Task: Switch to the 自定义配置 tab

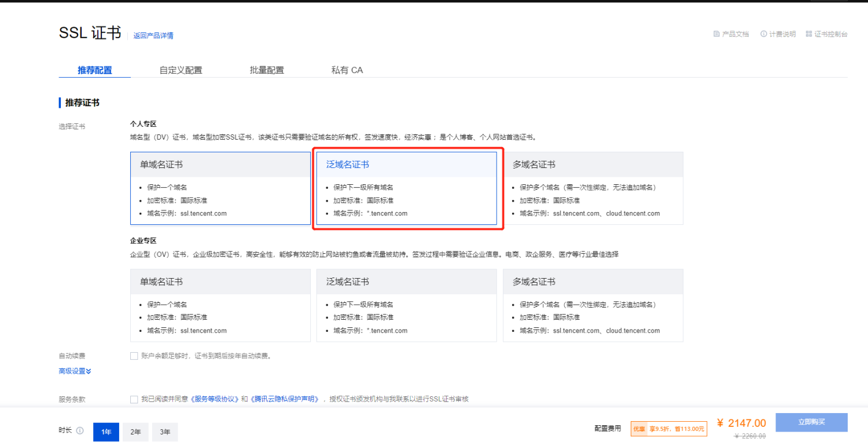Action: [x=181, y=70]
